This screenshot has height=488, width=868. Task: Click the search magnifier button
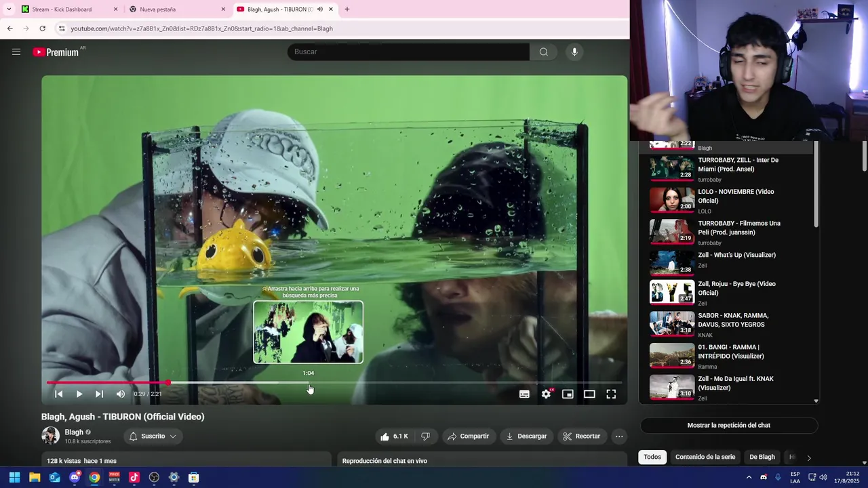coord(543,52)
